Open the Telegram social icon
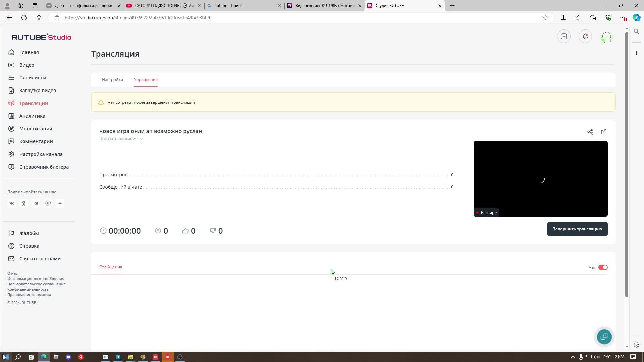Image resolution: width=644 pixels, height=362 pixels. tap(36, 203)
